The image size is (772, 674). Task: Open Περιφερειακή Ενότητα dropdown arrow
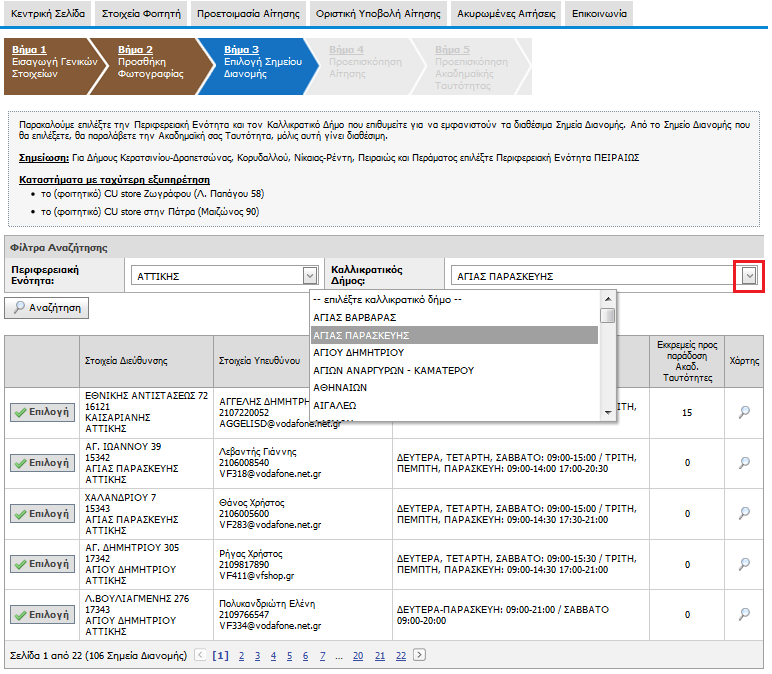click(310, 276)
